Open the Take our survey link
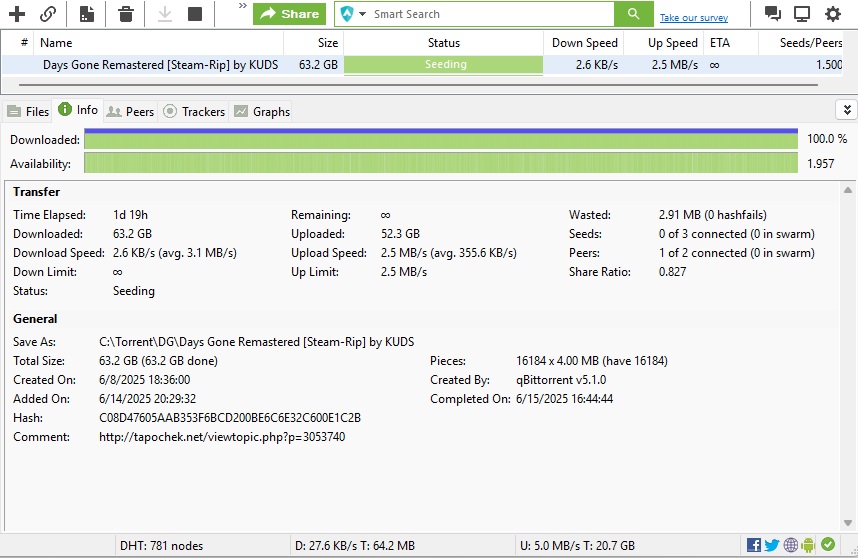This screenshot has height=558, width=858. (x=694, y=18)
